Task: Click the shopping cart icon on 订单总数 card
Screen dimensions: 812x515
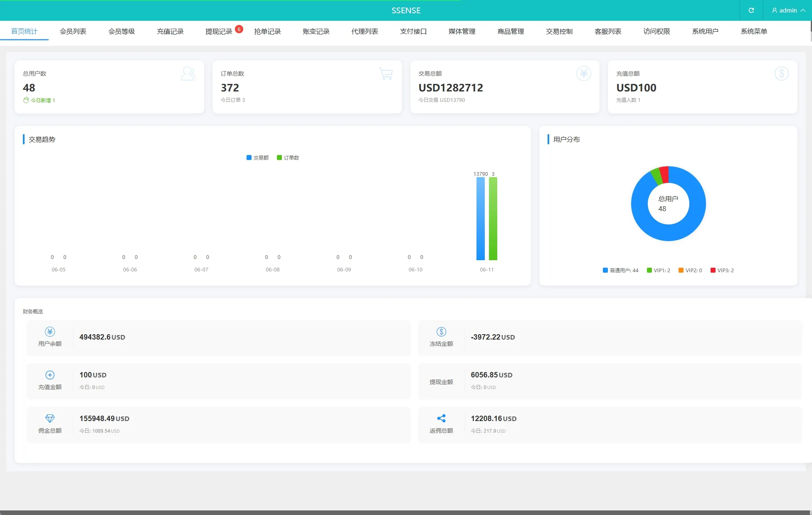Action: pos(386,74)
